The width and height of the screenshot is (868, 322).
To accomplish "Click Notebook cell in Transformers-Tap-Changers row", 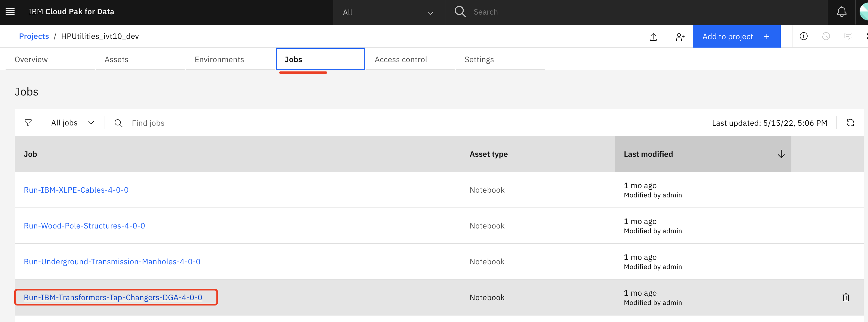I will coord(487,297).
